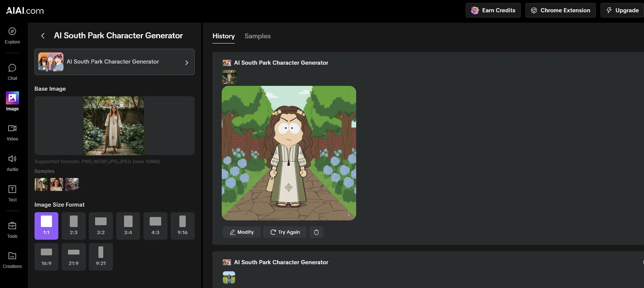Click the Earn Credits button
This screenshot has width=644, height=288.
[493, 10]
